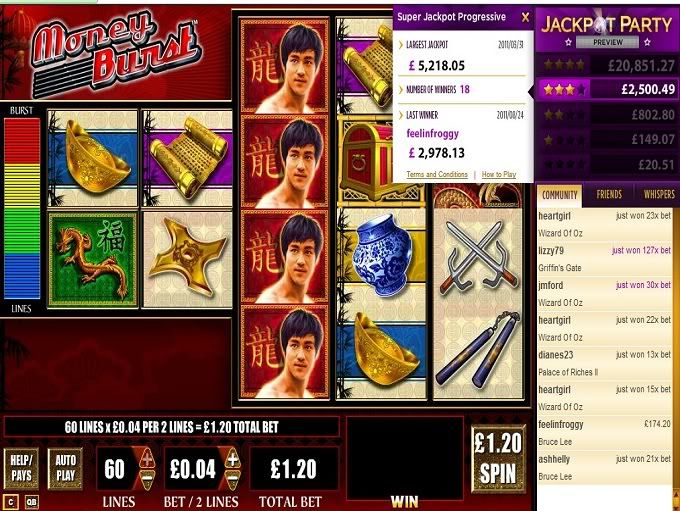Viewport: 680px width, 511px height.
Task: Open the HELP/PAYS panel
Action: point(21,468)
